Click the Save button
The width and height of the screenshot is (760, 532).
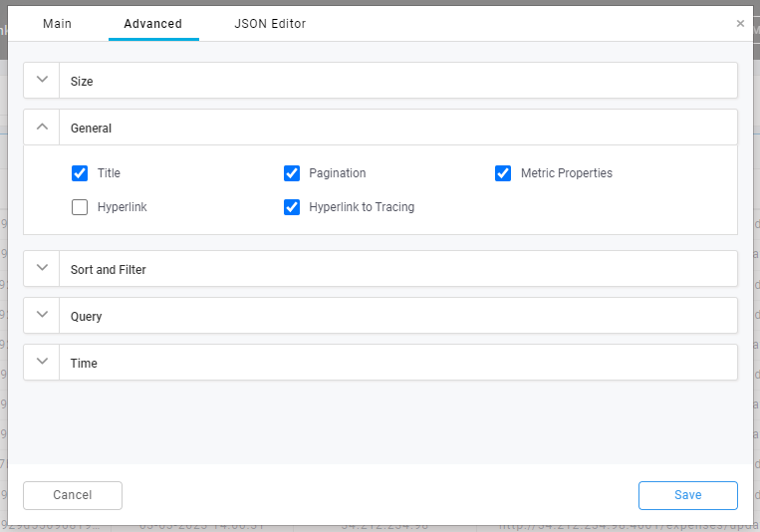687,495
